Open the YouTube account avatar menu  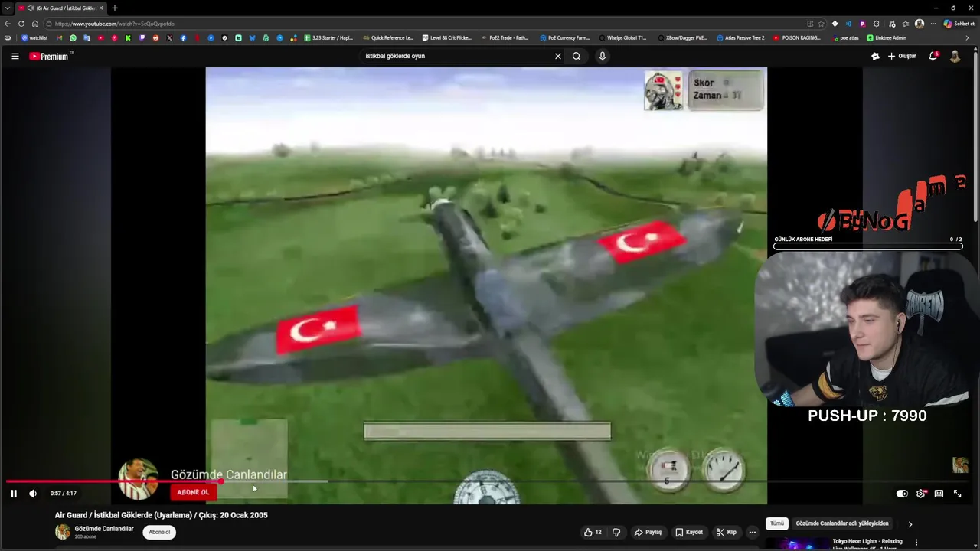[x=955, y=56]
